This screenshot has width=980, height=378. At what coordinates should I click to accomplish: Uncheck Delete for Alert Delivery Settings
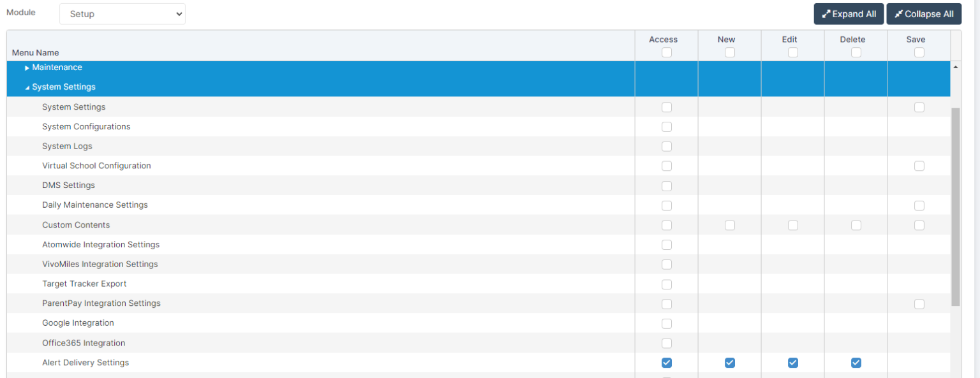(856, 363)
